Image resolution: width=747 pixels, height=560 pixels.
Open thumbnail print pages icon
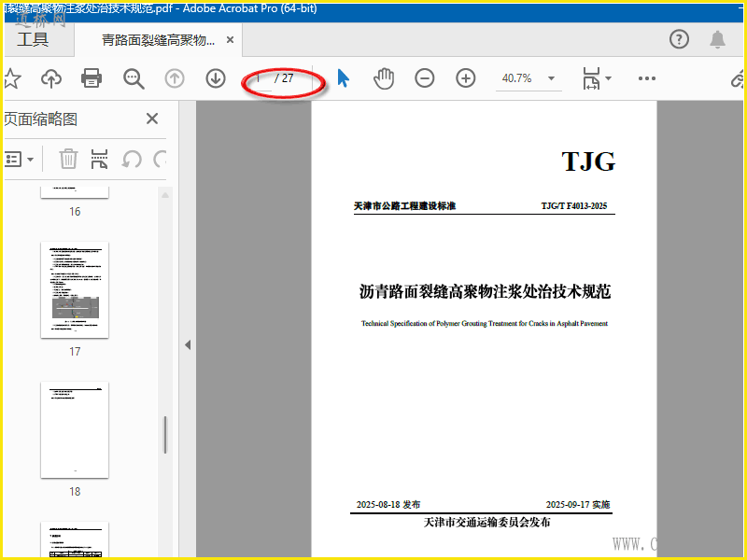pyautogui.click(x=99, y=159)
